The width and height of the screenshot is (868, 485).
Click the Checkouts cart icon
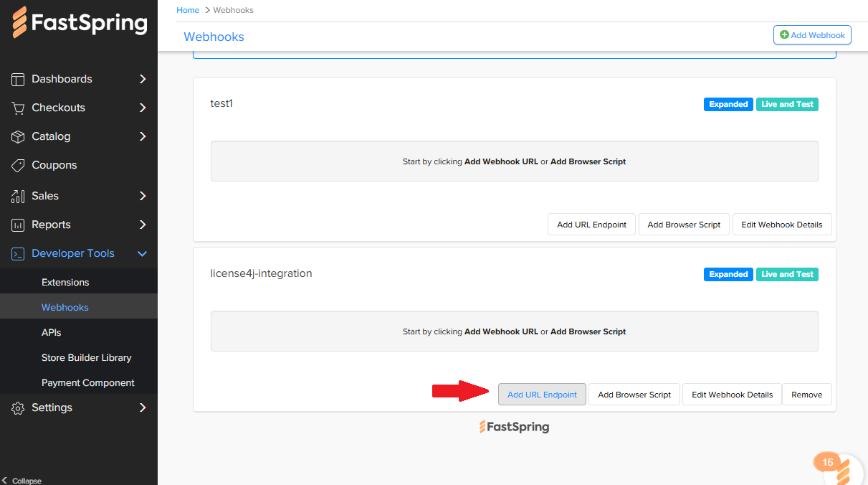click(18, 108)
